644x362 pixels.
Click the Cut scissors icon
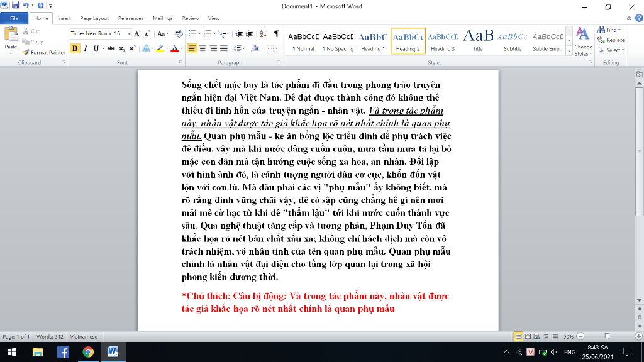(x=26, y=31)
